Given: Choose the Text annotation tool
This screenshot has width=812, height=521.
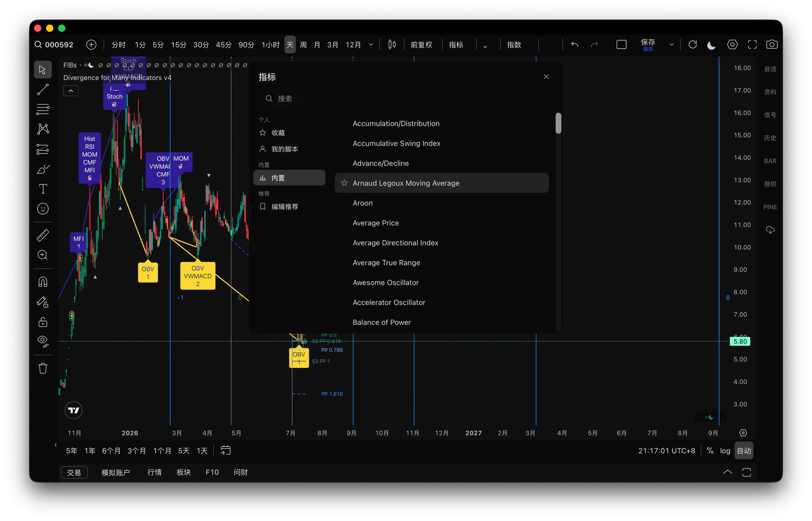Looking at the screenshot, I should pos(43,189).
